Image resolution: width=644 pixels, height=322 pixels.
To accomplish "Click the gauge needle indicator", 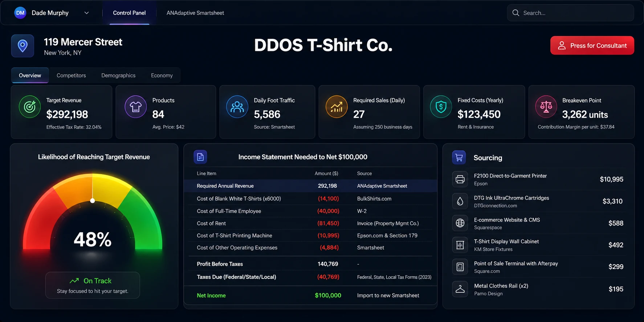I will tap(93, 200).
